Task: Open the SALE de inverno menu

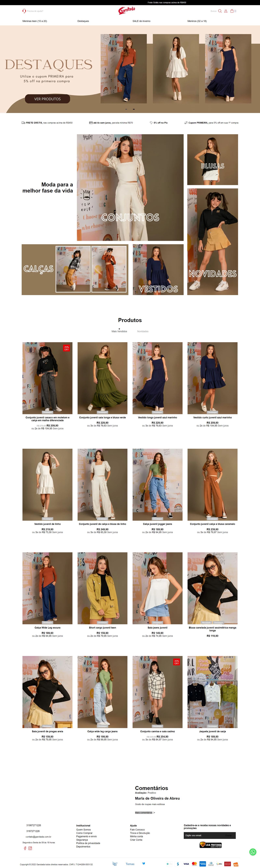Action: 141,21
